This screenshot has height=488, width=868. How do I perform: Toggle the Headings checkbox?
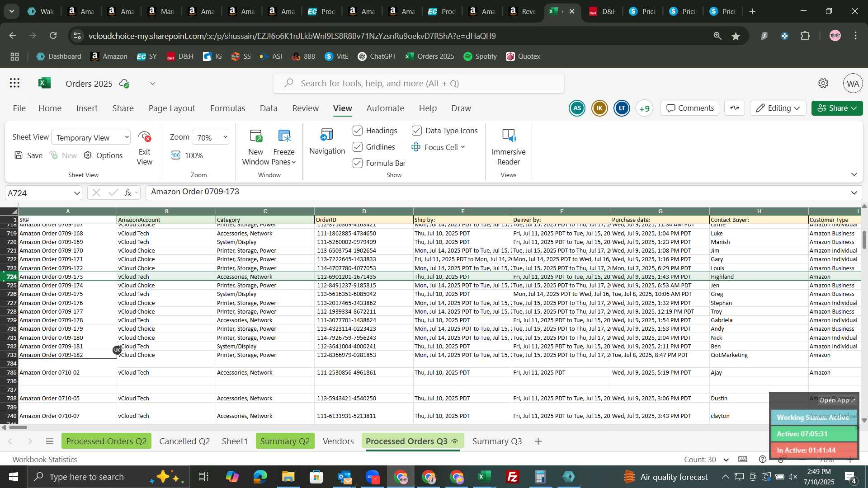(x=358, y=131)
